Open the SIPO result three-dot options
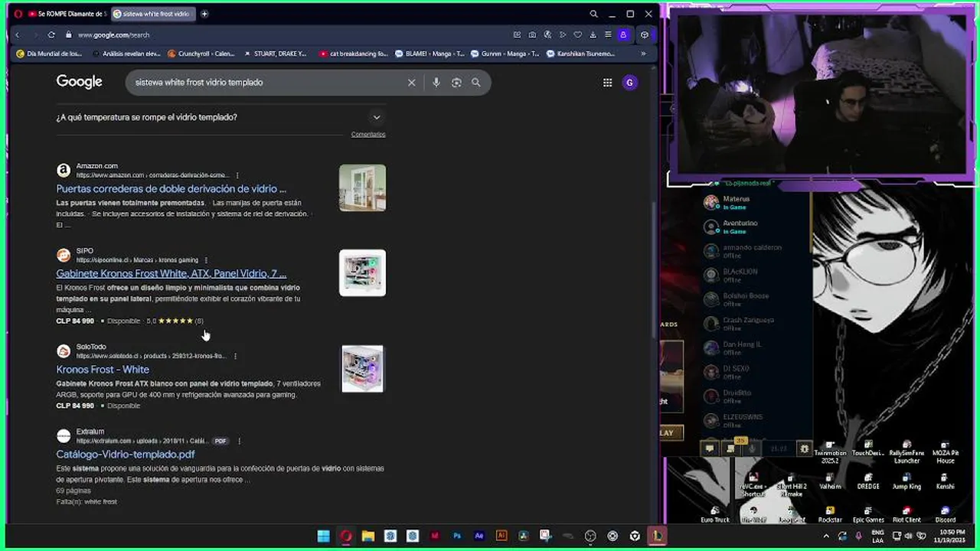 coord(206,260)
